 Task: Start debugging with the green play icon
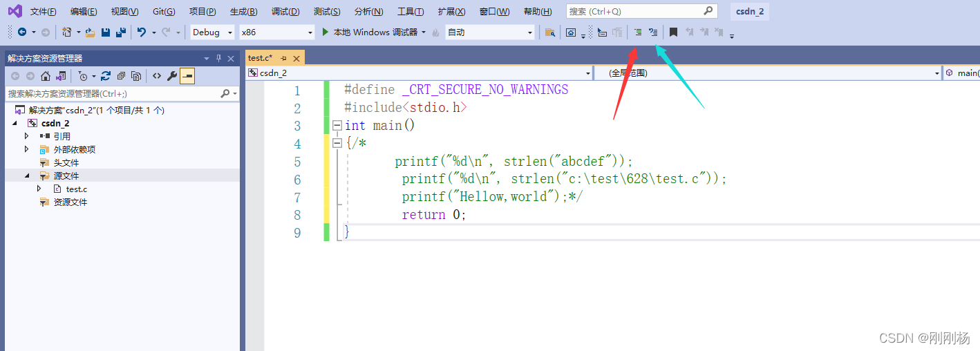coord(326,32)
